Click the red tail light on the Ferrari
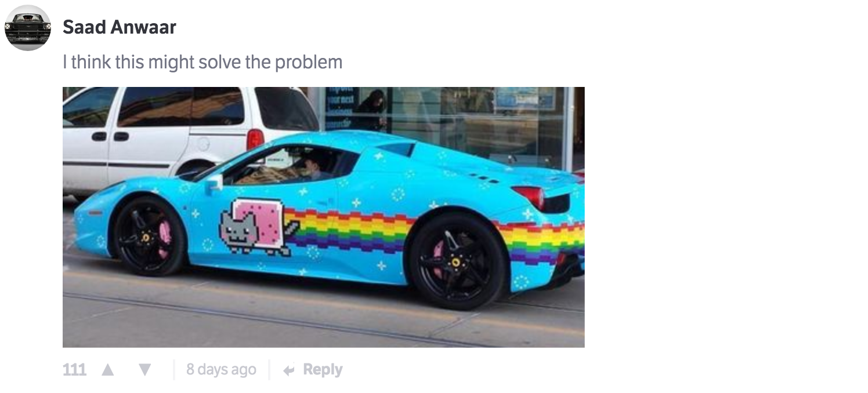 pos(529,197)
